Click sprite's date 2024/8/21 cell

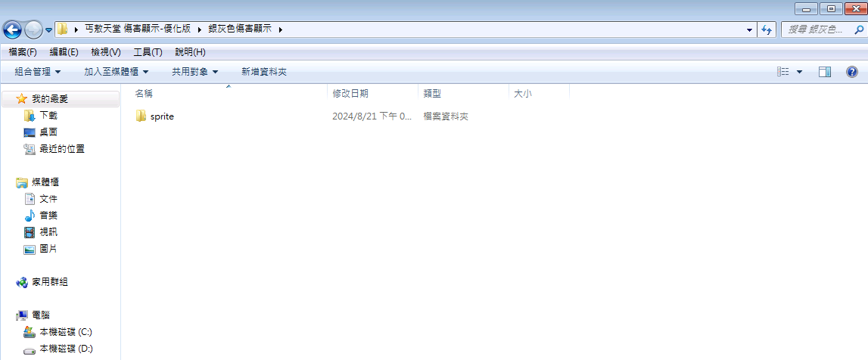pos(372,116)
